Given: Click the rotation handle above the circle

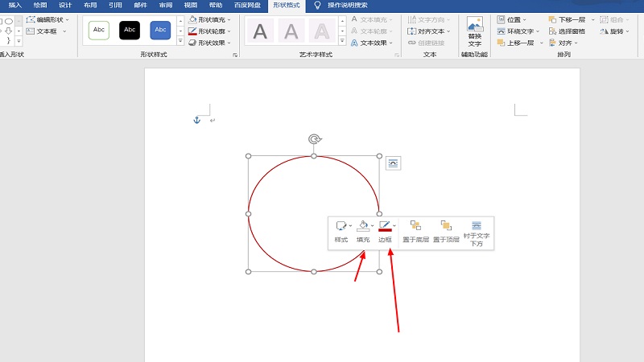Looking at the screenshot, I should click(314, 139).
